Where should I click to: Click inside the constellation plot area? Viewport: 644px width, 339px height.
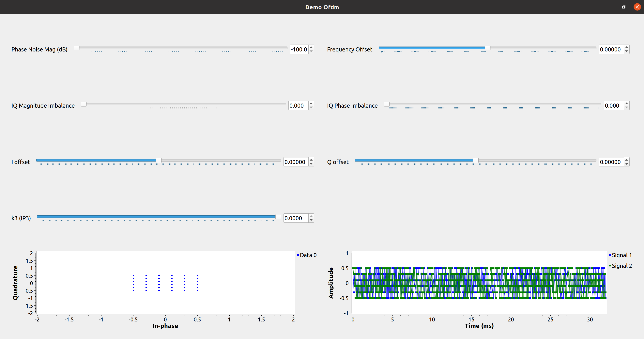coord(165,283)
